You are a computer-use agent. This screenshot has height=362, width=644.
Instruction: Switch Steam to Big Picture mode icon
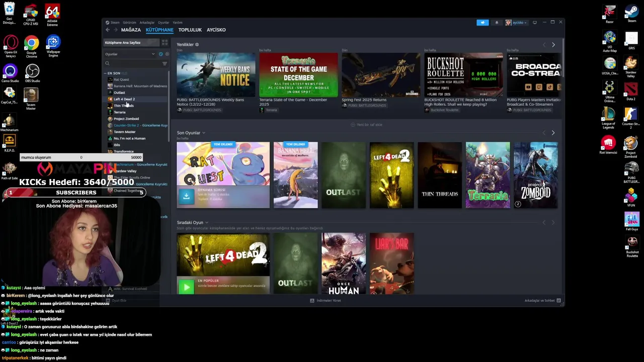534,23
